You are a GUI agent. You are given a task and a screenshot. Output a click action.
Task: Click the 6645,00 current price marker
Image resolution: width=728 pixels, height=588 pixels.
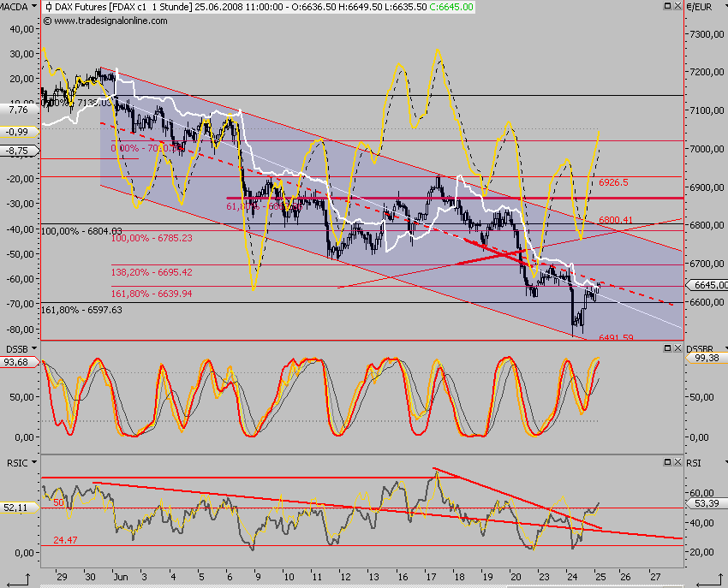707,285
